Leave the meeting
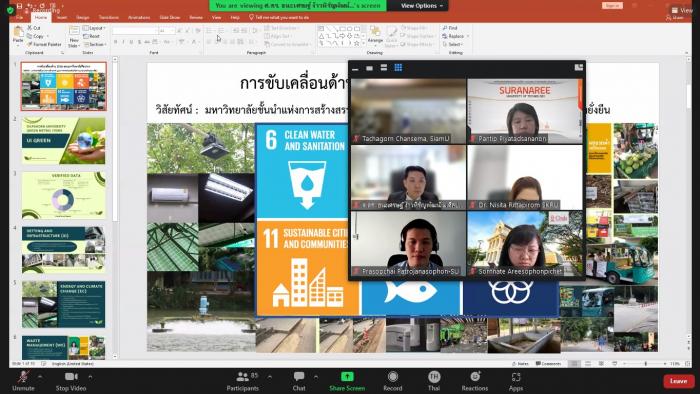 [679, 381]
